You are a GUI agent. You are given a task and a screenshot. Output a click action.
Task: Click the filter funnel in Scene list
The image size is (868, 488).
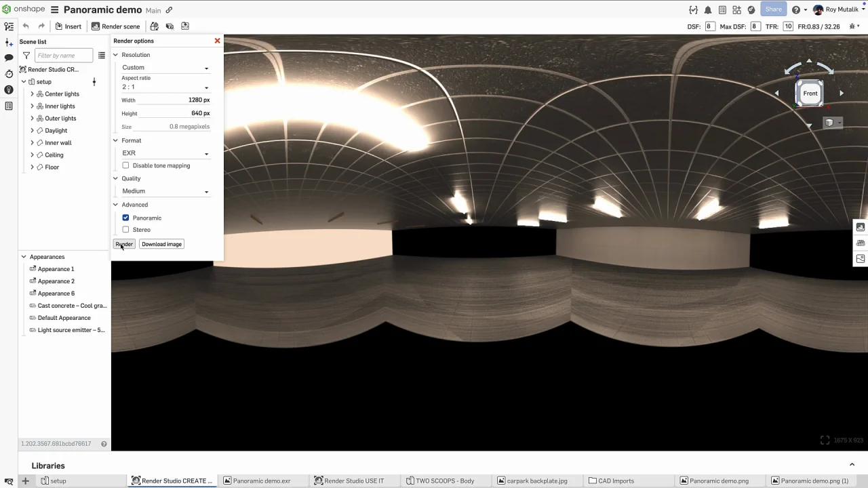pos(26,56)
